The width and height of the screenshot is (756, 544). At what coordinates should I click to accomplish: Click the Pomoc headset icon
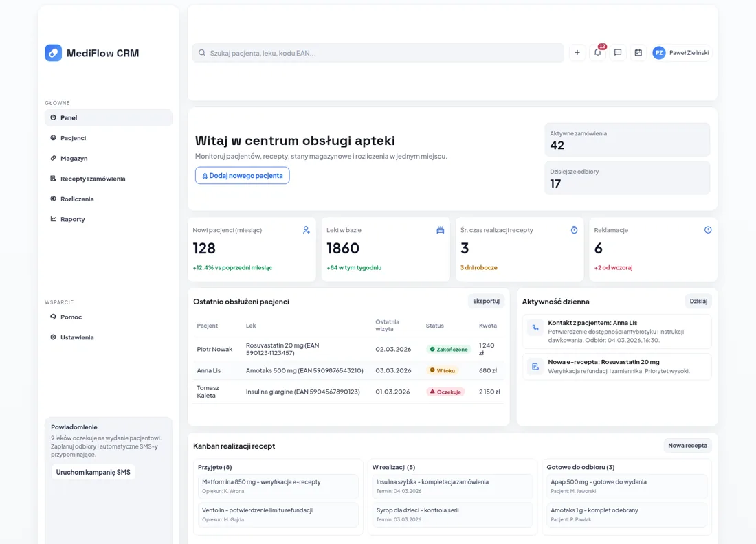tap(53, 317)
